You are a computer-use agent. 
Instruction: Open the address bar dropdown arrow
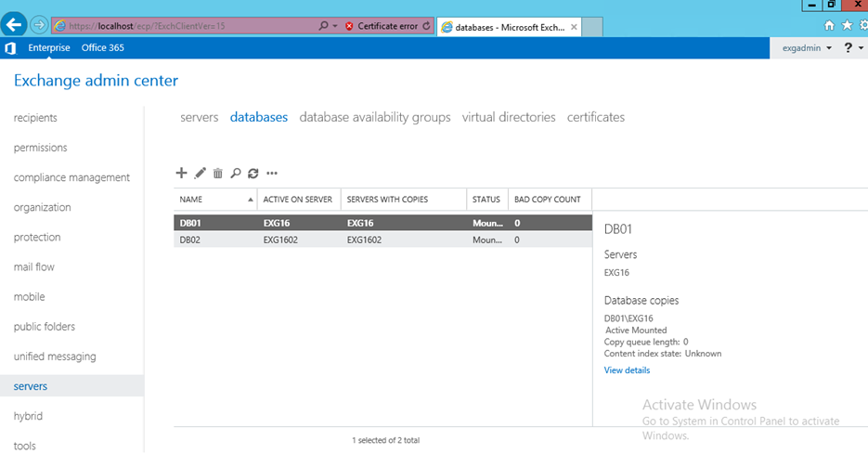(x=335, y=26)
